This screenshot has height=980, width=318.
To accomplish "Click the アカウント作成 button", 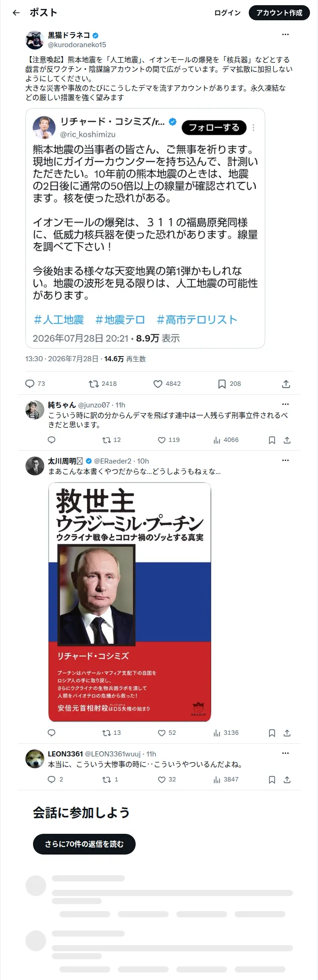I will pos(279,13).
